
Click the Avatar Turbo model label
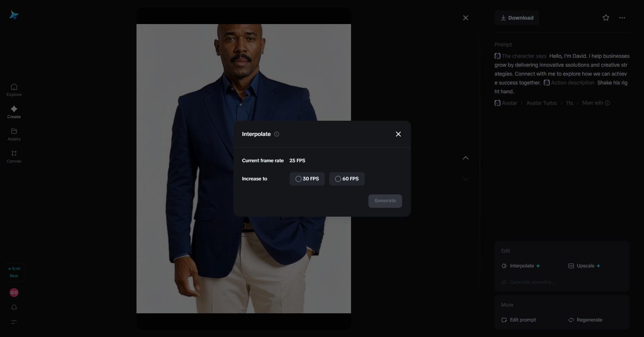(x=542, y=103)
